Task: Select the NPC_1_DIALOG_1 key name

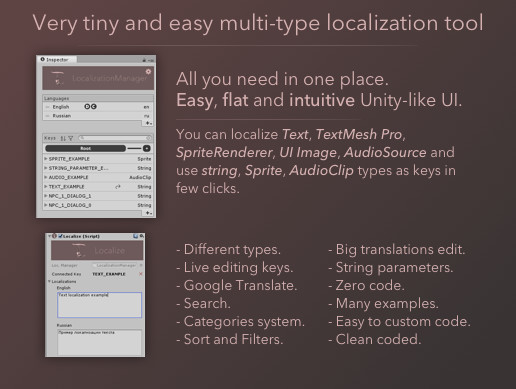Action: [70, 196]
